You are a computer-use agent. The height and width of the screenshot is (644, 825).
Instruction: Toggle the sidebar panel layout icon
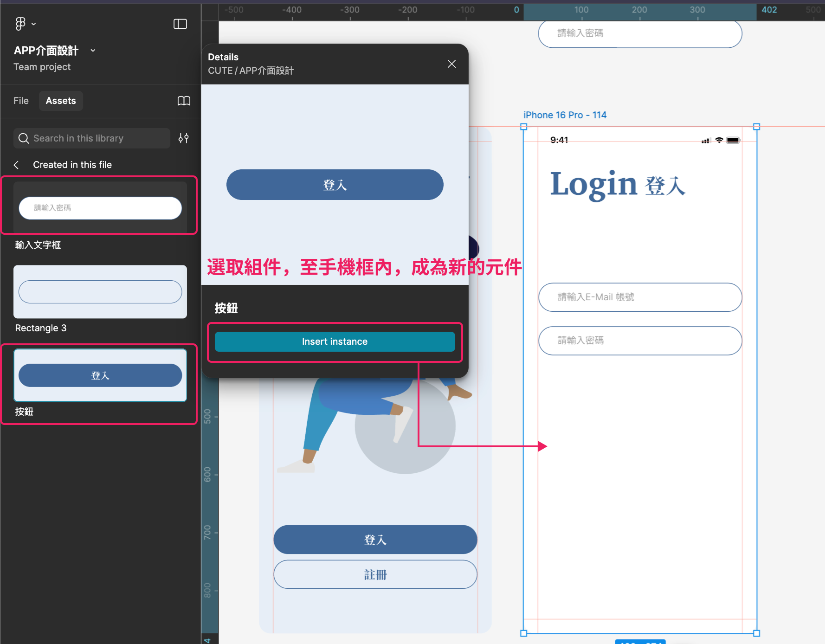(x=180, y=24)
